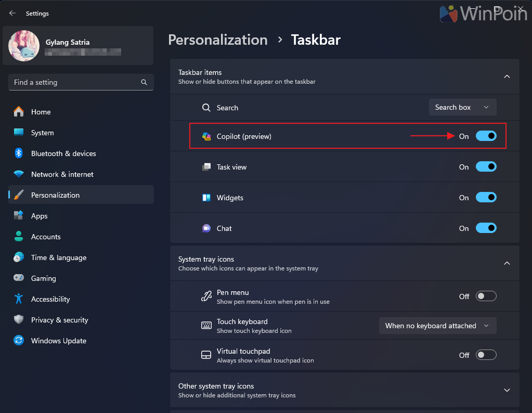
Task: Click the Bluetooth icon in sidebar
Action: point(19,153)
